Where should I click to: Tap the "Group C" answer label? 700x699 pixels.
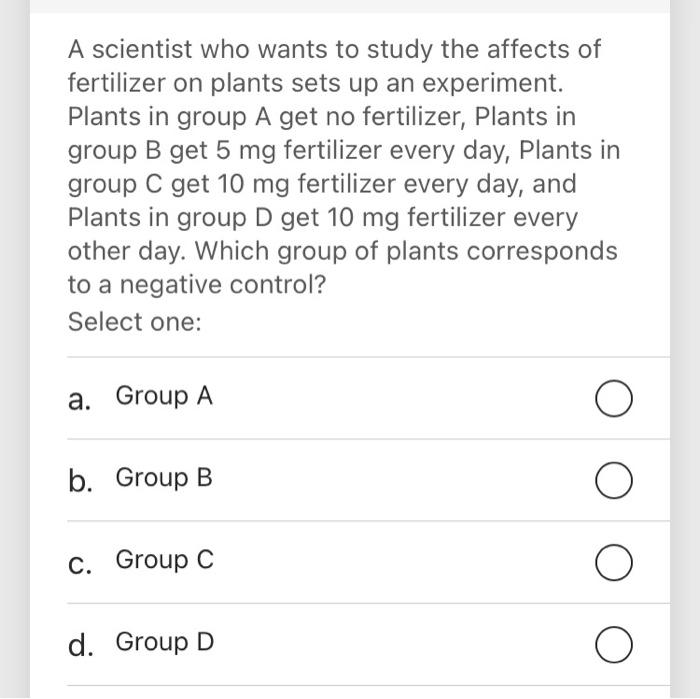pyautogui.click(x=164, y=561)
